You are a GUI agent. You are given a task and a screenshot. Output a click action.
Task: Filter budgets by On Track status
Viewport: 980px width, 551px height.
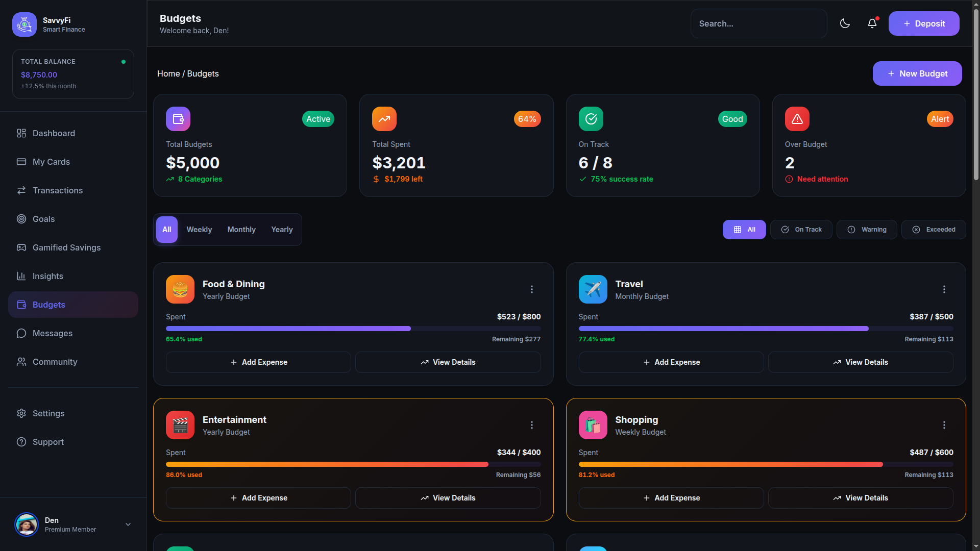[x=801, y=230]
